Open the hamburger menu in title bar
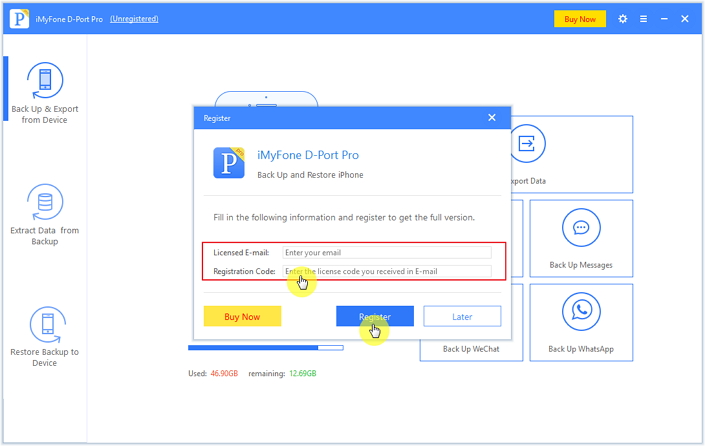This screenshot has height=446, width=705. 643,19
